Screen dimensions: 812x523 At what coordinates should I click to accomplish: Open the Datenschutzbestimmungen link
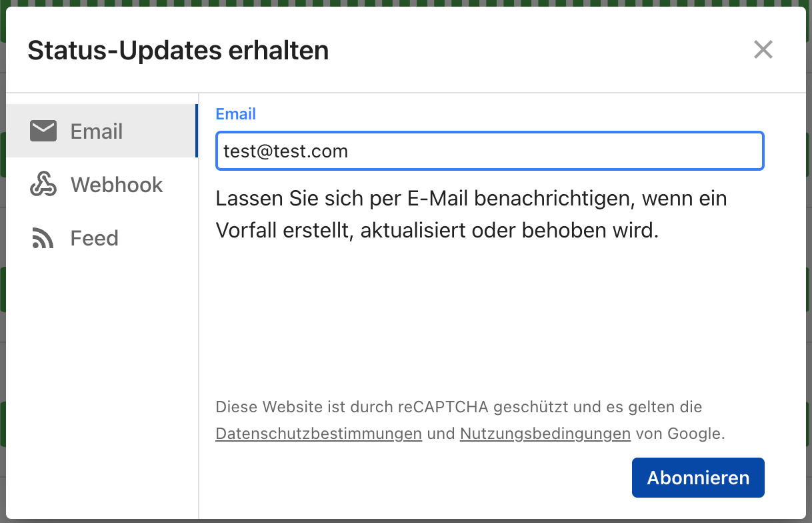click(319, 434)
